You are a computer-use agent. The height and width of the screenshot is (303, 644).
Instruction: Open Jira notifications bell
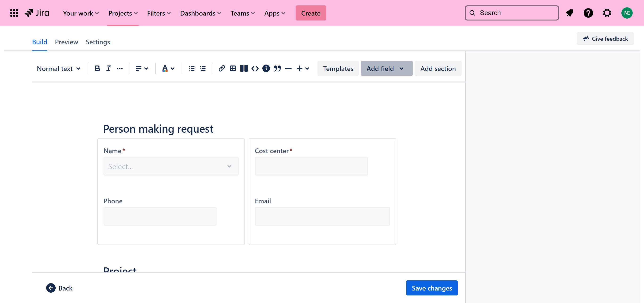[569, 13]
